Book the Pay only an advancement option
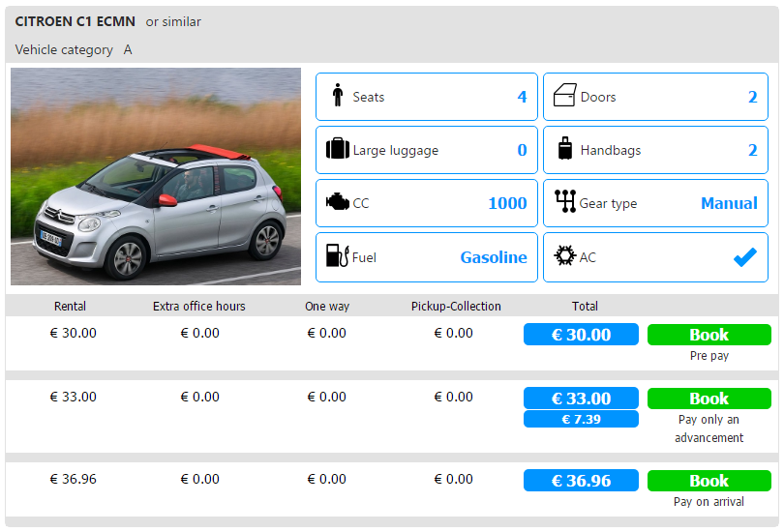 [709, 399]
